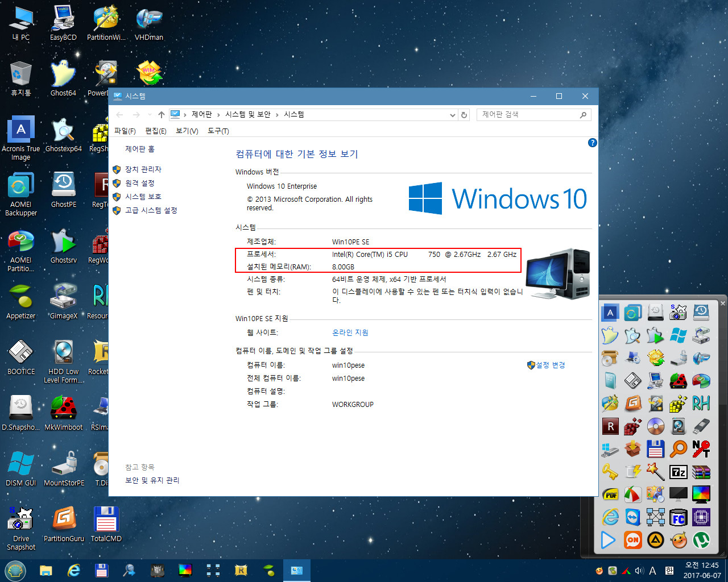Image resolution: width=728 pixels, height=582 pixels.
Task: Open BOOTICE desktop icon
Action: tap(21, 357)
